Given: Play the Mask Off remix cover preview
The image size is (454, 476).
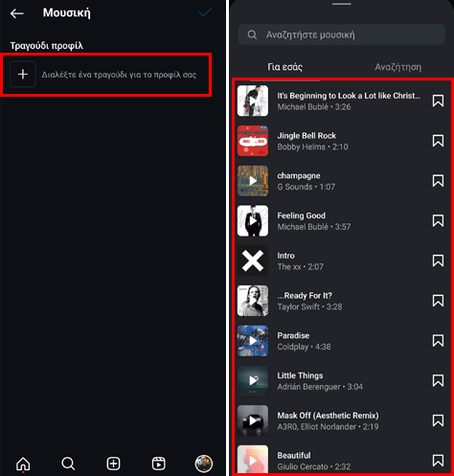Looking at the screenshot, I should pyautogui.click(x=253, y=420).
